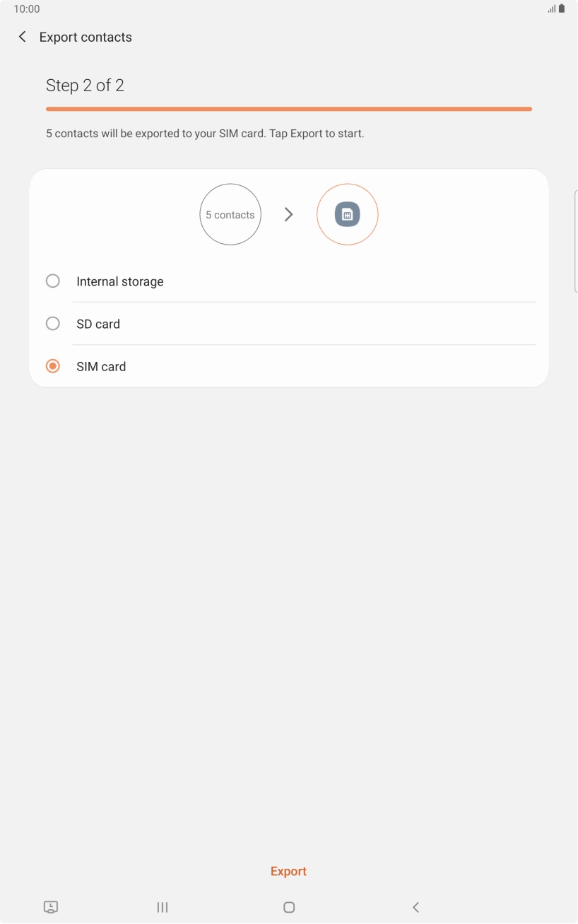Tap the 10:00 clock in status bar
The width and height of the screenshot is (578, 924).
coord(27,9)
